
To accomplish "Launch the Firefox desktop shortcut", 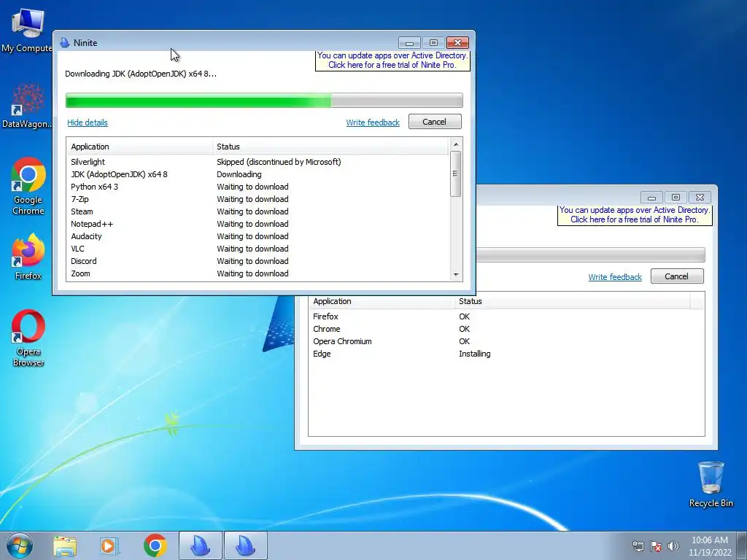I will pyautogui.click(x=28, y=256).
